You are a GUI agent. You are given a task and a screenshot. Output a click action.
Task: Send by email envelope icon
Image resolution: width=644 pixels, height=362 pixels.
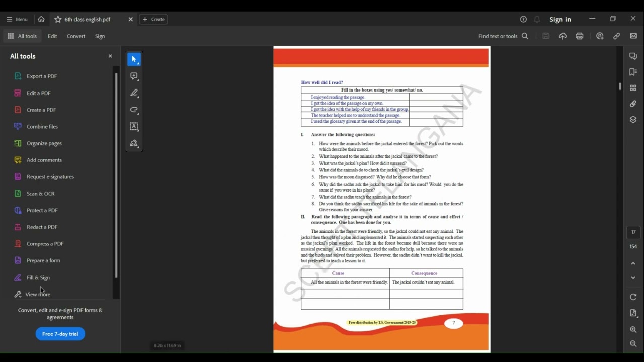[x=633, y=36]
